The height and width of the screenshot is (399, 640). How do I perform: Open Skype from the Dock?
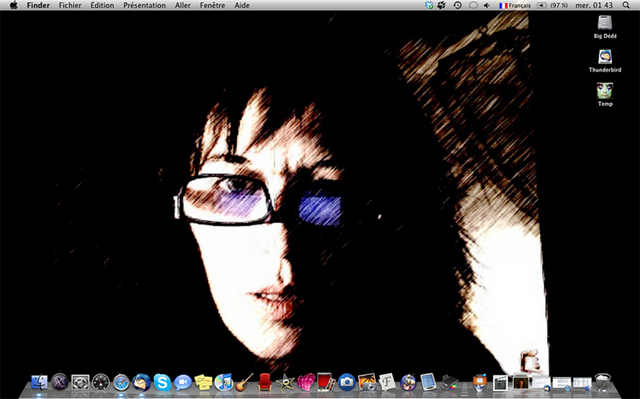coord(162,383)
